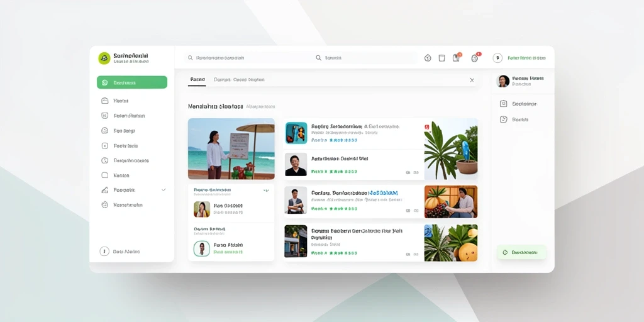This screenshot has height=322, width=644.
Task: Focus the first search field in top bar
Action: (x=247, y=58)
